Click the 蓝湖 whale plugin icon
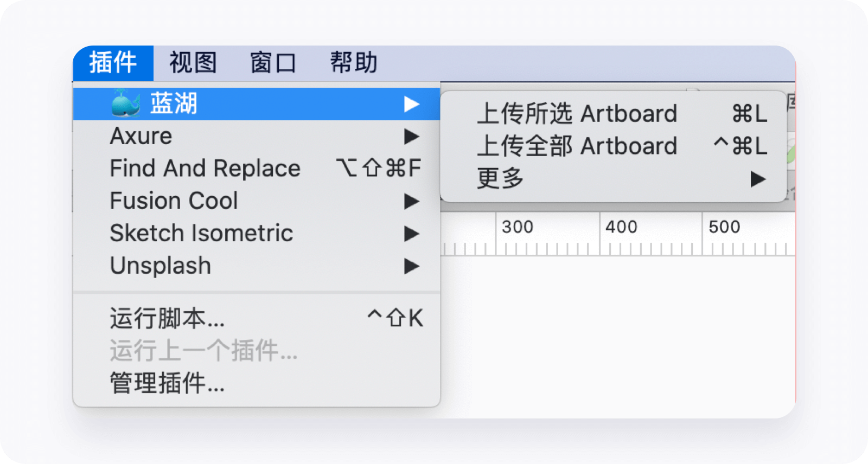The height and width of the screenshot is (464, 868). pyautogui.click(x=126, y=103)
